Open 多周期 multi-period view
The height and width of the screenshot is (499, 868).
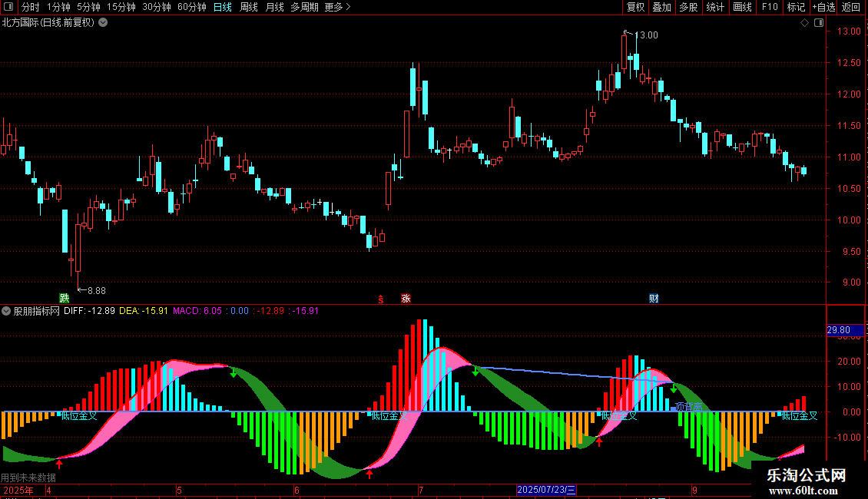pyautogui.click(x=304, y=7)
